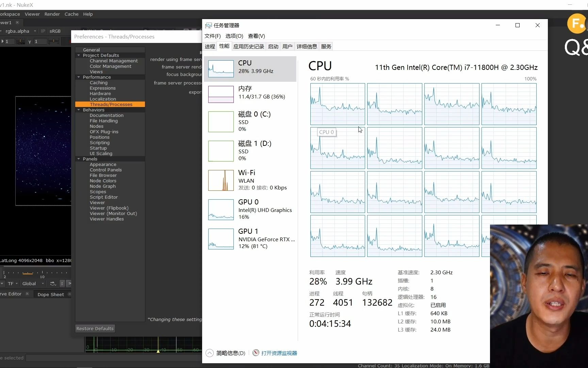The height and width of the screenshot is (368, 588).
Task: Toggle the I in-point button in viewer
Action: pos(62,283)
